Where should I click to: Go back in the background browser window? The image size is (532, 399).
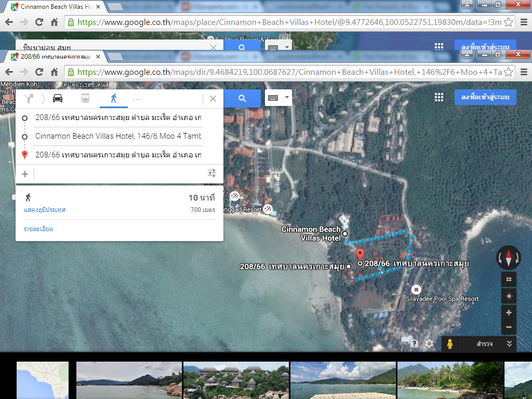click(9, 22)
